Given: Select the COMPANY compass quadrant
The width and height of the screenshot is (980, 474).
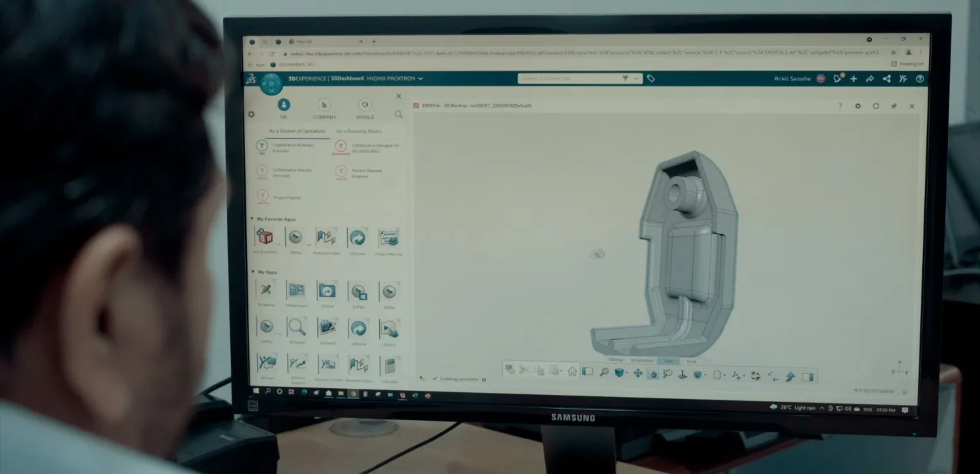Looking at the screenshot, I should tap(325, 105).
